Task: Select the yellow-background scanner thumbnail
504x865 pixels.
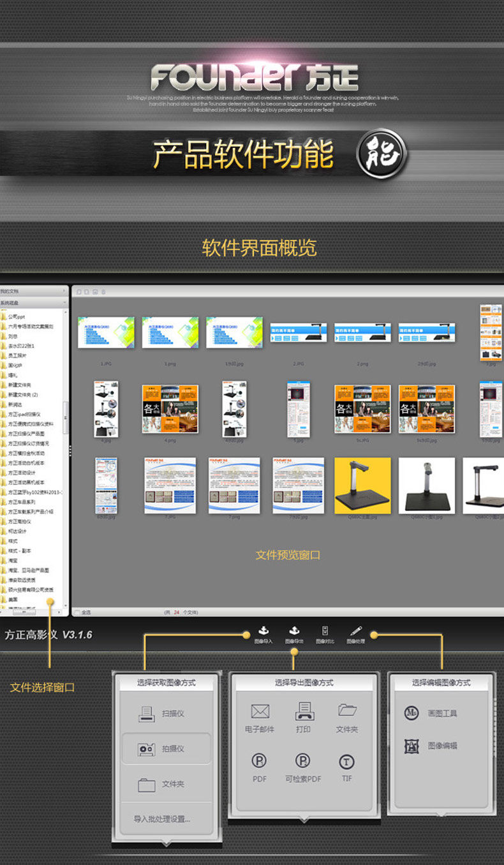Action: (x=362, y=485)
